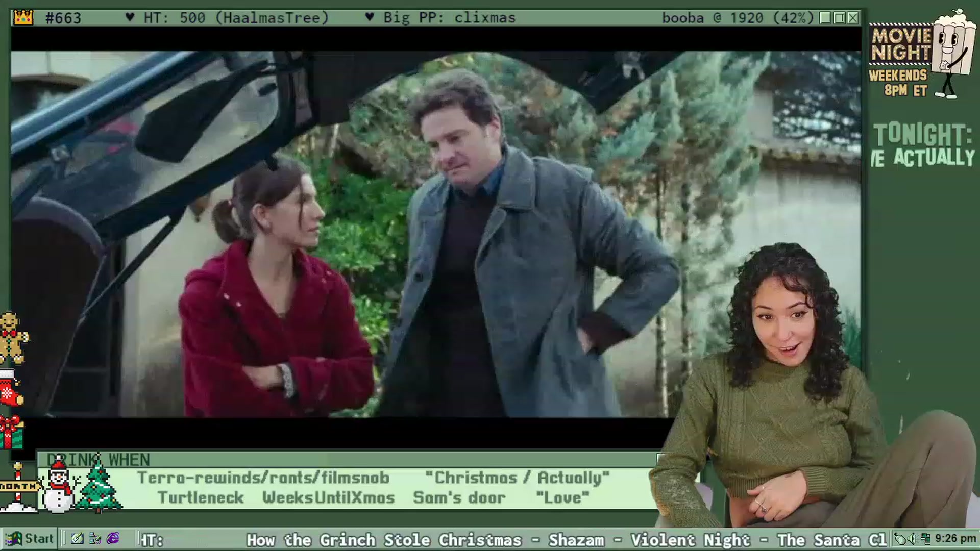Click the network computers tray icon
This screenshot has height=551, width=980.
(x=925, y=539)
